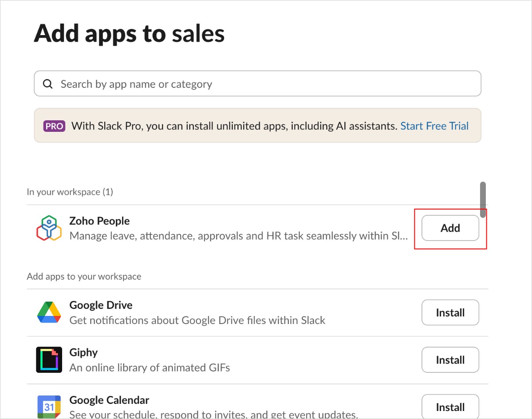
Task: Click the Google Drive notifications description
Action: point(197,320)
